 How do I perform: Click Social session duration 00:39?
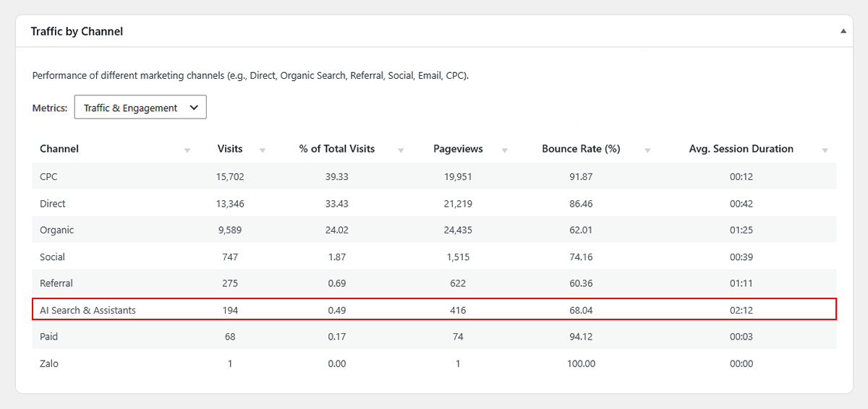741,257
